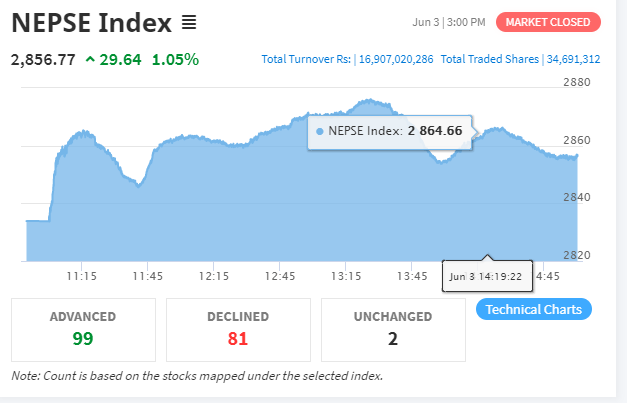The width and height of the screenshot is (627, 403).
Task: Select the UNCHANGED 2 stocks box
Action: tap(393, 330)
